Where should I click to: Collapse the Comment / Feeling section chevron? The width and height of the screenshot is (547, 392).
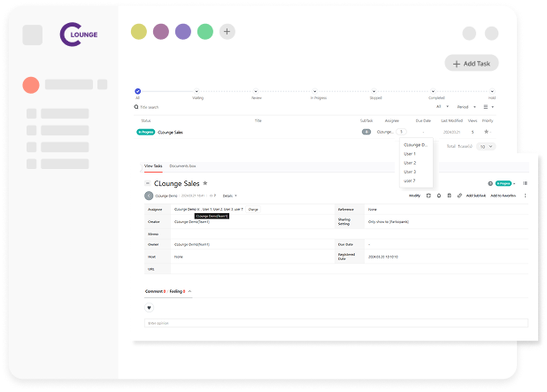click(189, 291)
